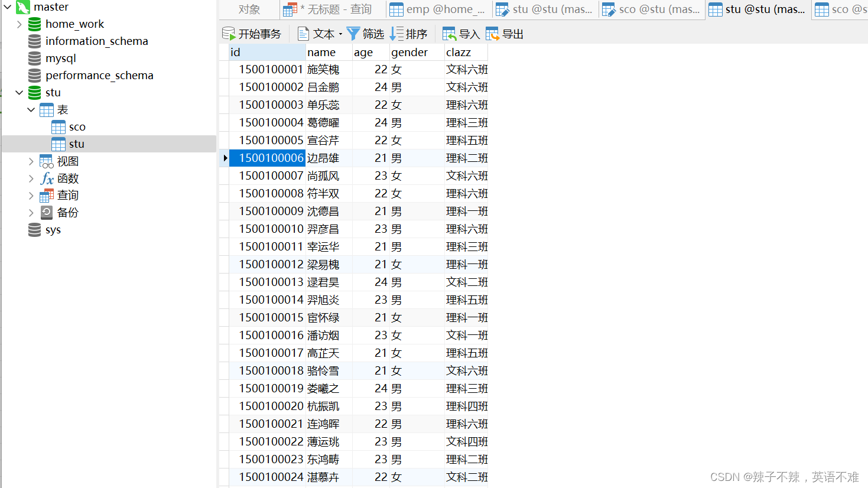Click the 备份 backup icon
Screen dimensions: 868x488
tap(47, 213)
